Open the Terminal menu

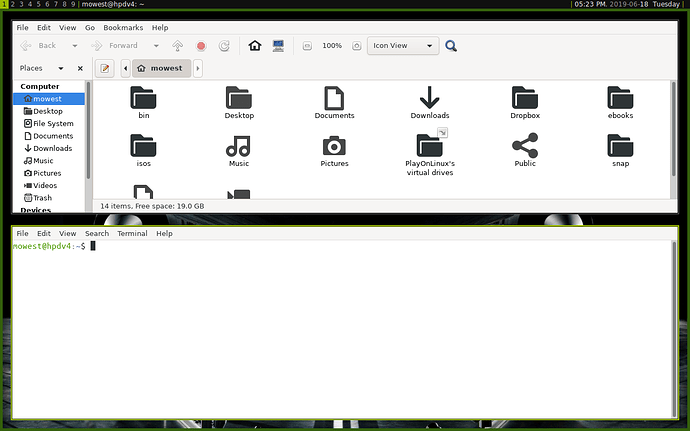pos(132,233)
